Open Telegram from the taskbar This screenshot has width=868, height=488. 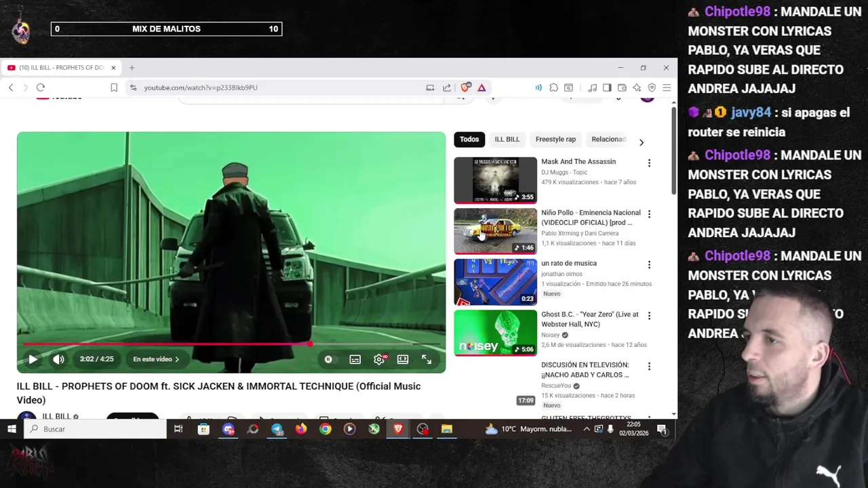(277, 429)
